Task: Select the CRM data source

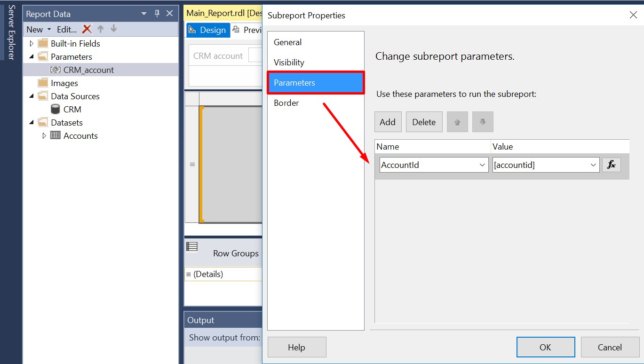Action: (72, 109)
